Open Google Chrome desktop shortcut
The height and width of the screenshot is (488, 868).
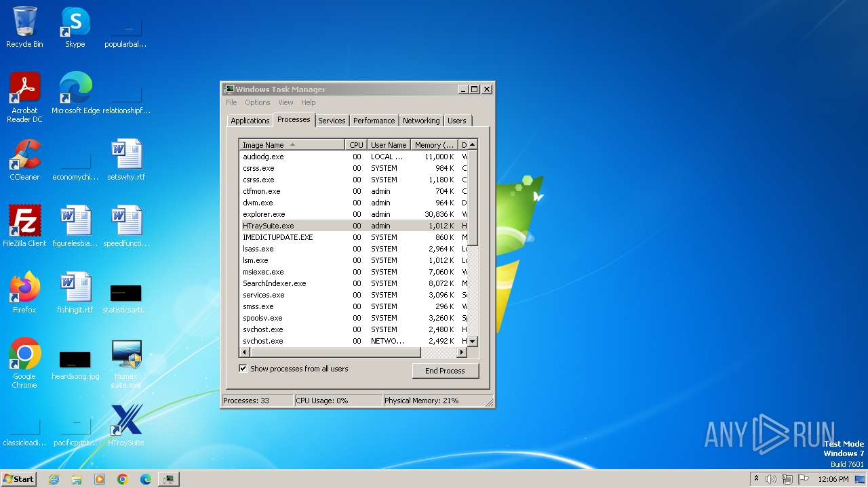coord(24,363)
